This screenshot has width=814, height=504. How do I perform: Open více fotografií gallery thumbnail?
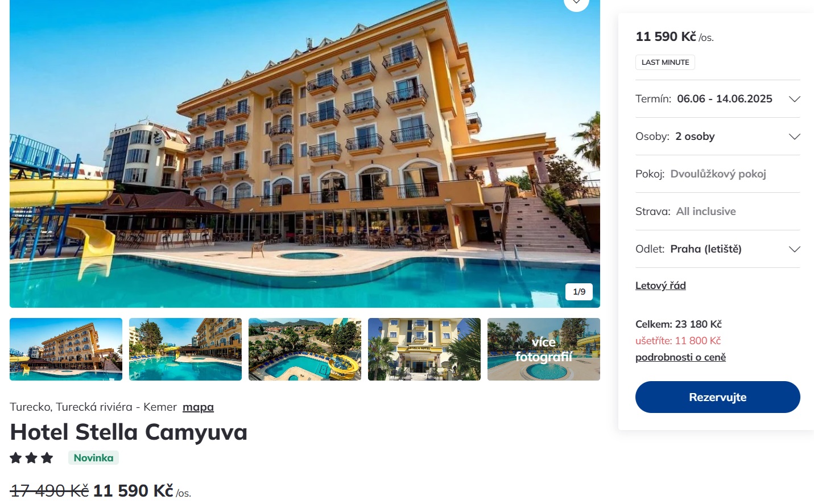click(544, 349)
